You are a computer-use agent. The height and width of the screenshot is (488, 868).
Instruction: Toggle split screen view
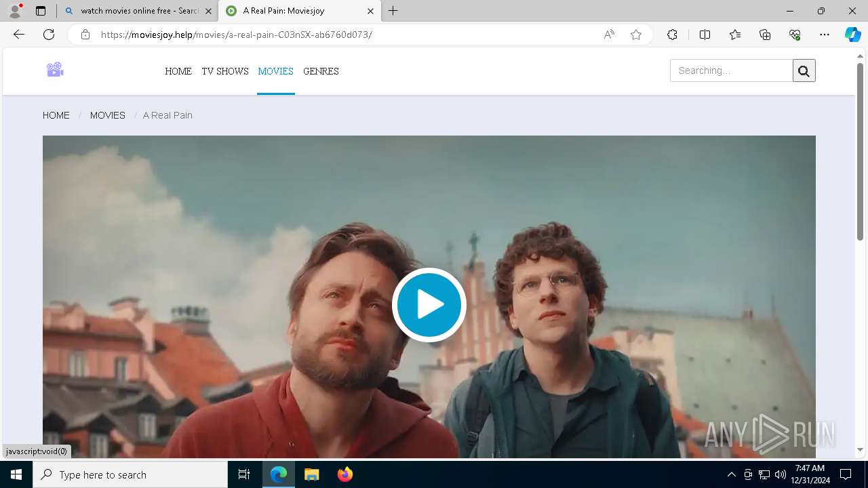[705, 35]
